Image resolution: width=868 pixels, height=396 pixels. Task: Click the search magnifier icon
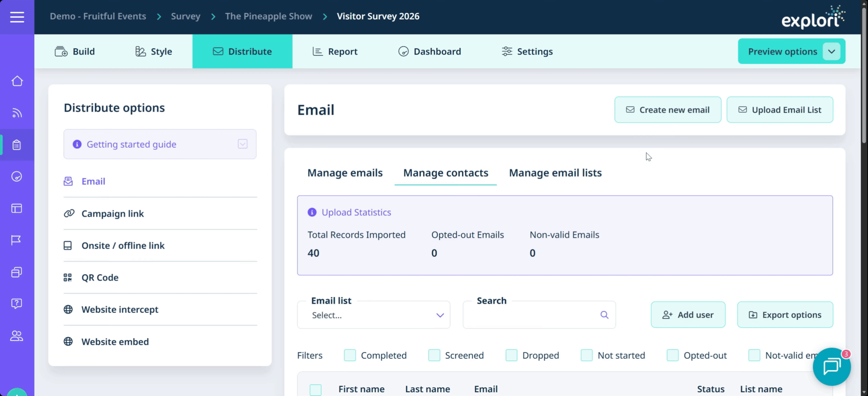[x=604, y=315]
